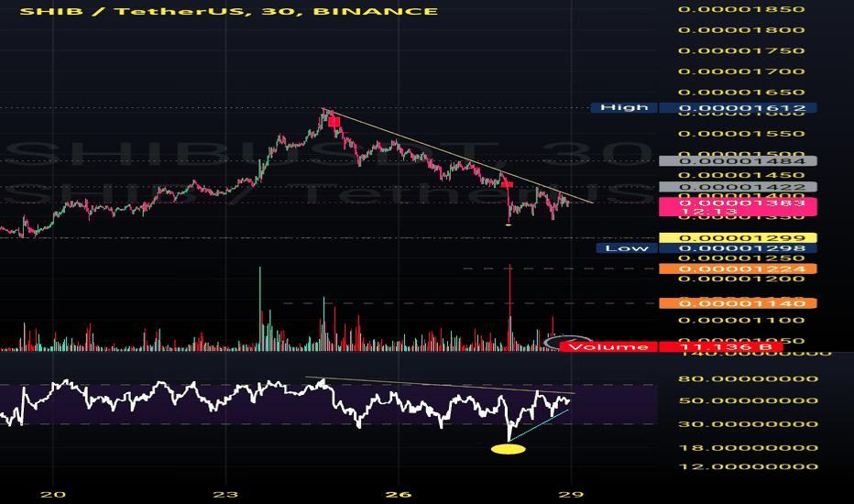Image resolution: width=854 pixels, height=504 pixels.
Task: Click the 0.00001612 high price value
Action: pos(738,108)
